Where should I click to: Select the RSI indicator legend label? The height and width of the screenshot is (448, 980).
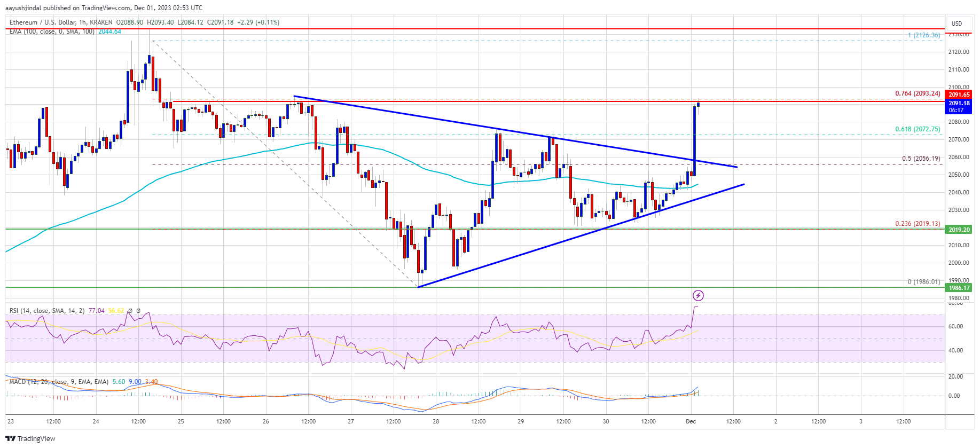click(46, 310)
